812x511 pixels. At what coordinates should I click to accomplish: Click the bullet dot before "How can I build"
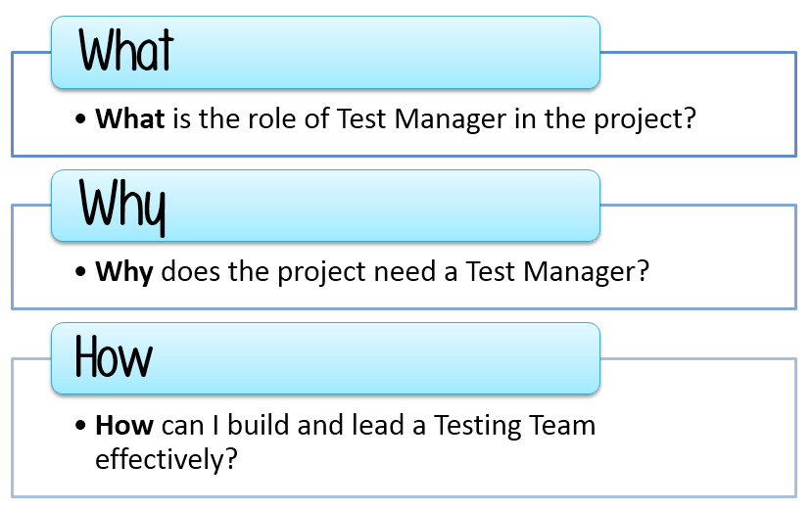tap(80, 425)
